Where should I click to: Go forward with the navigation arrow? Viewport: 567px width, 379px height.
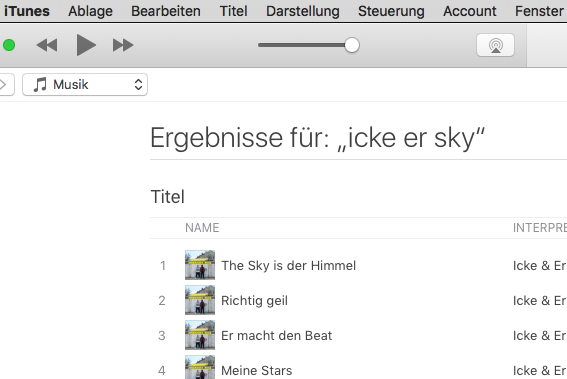tap(4, 85)
